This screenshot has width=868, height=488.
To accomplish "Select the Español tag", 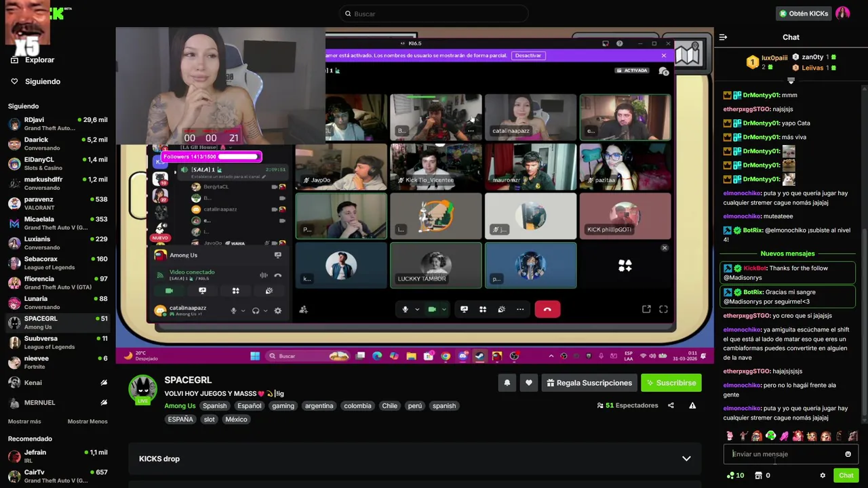I will pyautogui.click(x=249, y=406).
